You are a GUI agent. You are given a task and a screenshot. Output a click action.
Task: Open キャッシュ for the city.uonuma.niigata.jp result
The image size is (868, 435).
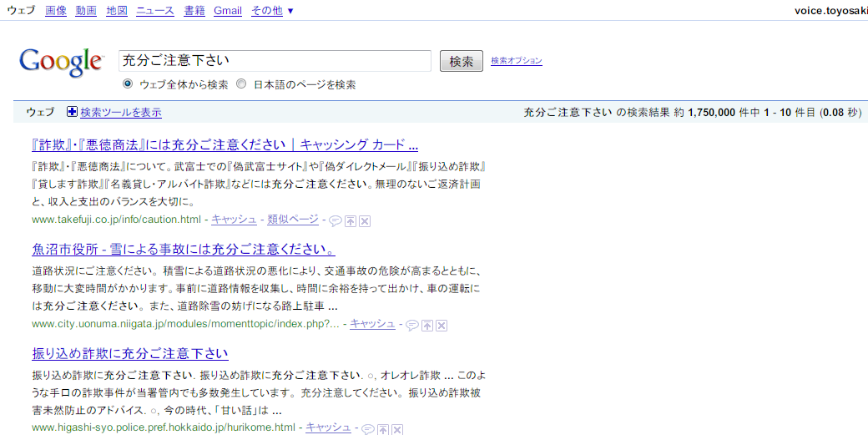point(372,323)
